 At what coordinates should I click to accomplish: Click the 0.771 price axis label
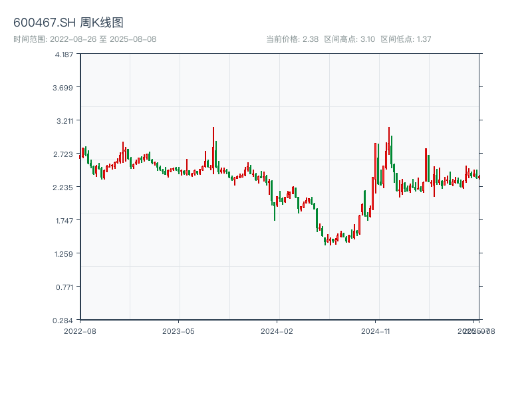click(64, 287)
